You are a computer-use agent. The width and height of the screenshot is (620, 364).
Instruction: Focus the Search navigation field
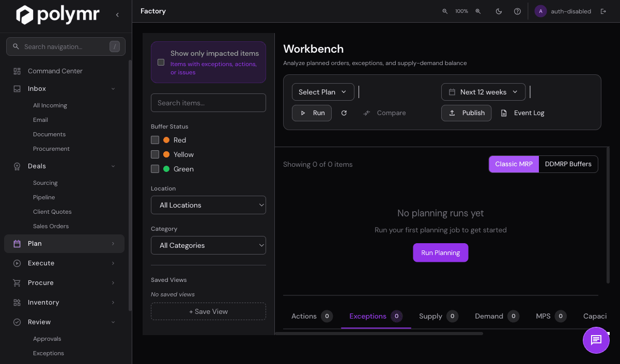[x=66, y=46]
